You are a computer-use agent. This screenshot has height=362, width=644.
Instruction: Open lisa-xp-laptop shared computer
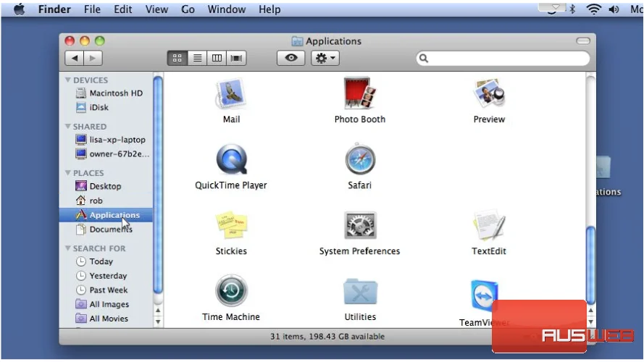click(x=111, y=140)
